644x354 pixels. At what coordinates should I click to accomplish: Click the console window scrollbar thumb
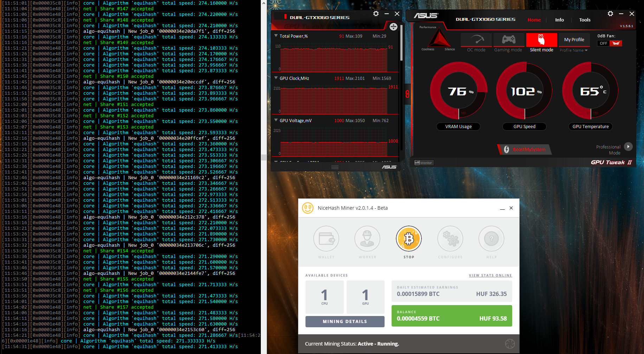[x=264, y=157]
